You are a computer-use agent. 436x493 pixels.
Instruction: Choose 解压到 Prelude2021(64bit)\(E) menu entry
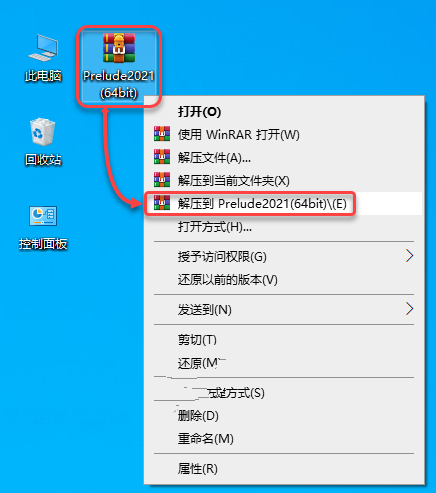(x=262, y=203)
